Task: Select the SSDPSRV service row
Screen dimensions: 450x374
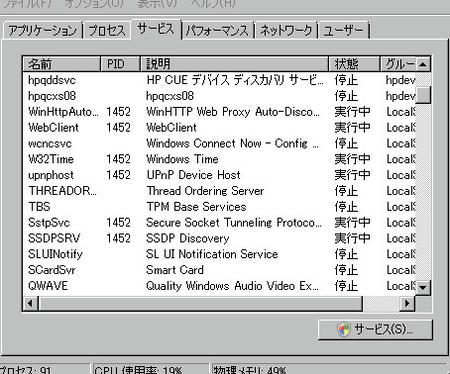Action: point(219,238)
